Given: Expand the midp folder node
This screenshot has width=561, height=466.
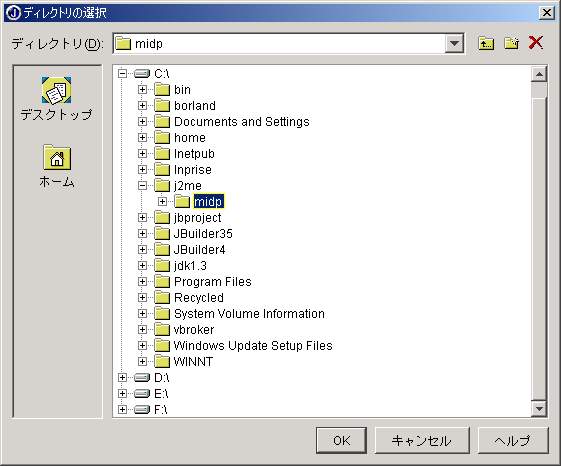Looking at the screenshot, I should pyautogui.click(x=162, y=202).
